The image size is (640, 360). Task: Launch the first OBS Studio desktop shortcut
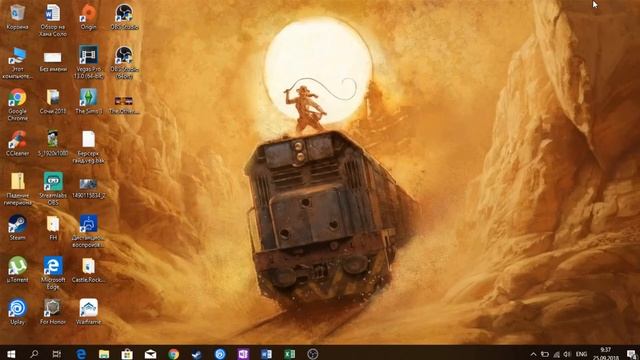coord(124,16)
